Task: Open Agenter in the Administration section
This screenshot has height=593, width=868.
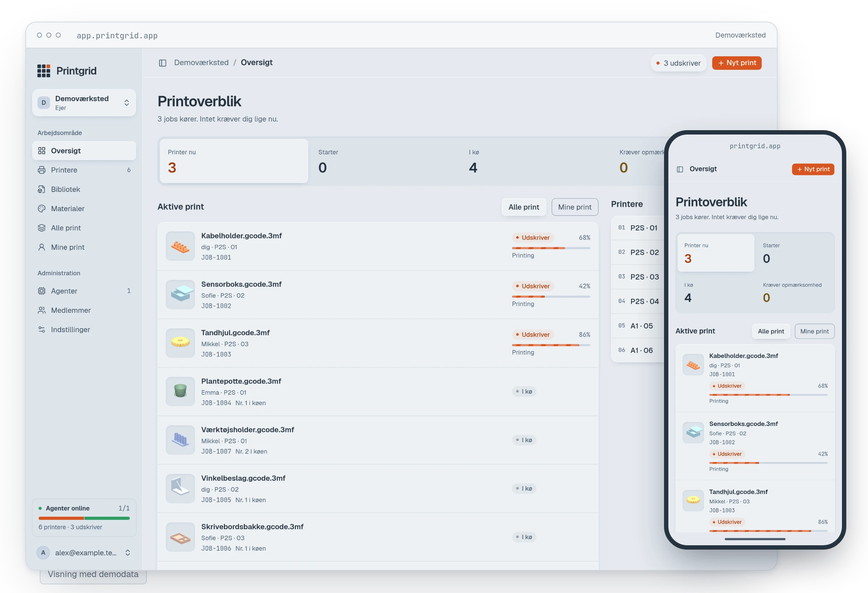Action: [84, 291]
